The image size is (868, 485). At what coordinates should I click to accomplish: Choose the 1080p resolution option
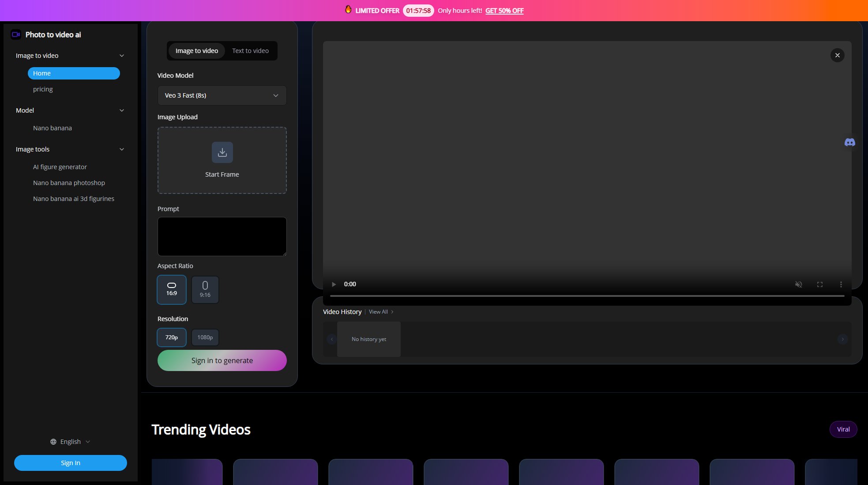pos(205,337)
